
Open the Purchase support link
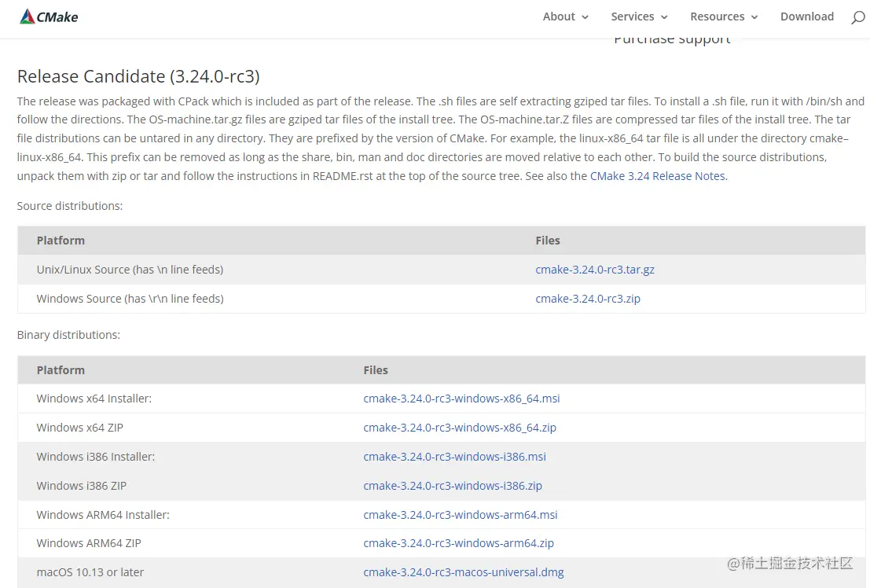tap(672, 40)
